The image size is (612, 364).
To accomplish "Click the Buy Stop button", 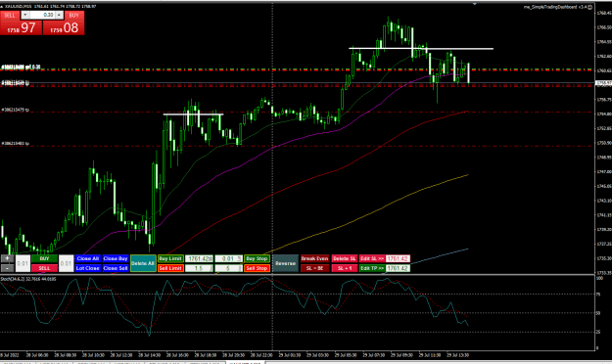I will pos(257,258).
